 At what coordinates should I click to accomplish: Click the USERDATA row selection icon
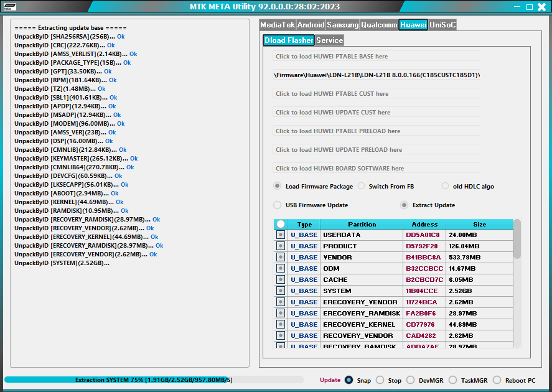(280, 235)
